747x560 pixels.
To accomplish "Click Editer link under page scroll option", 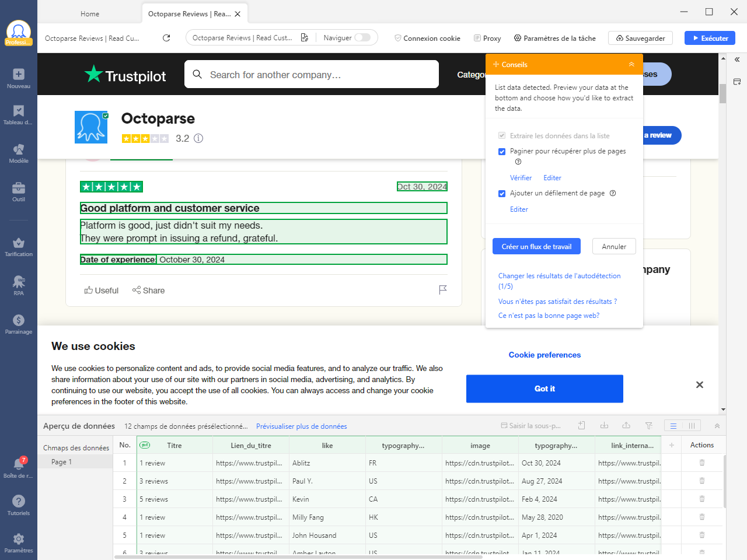I will [519, 209].
